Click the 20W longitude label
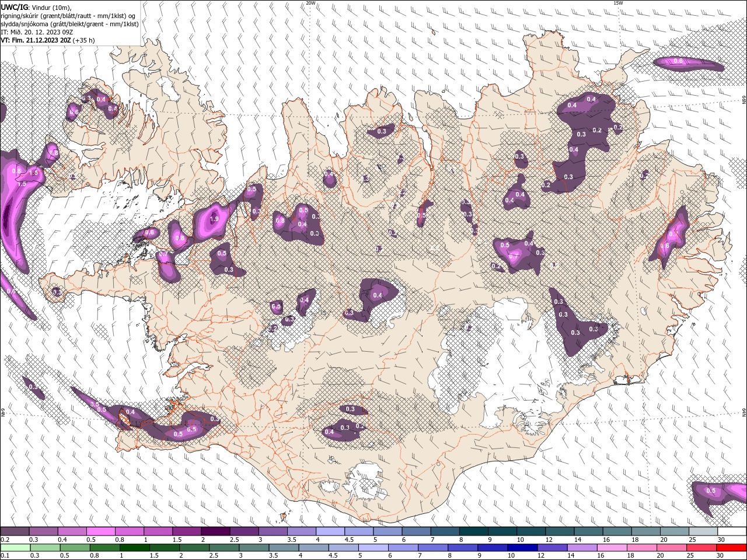Viewport: 747px width, 560px height. (311, 3)
